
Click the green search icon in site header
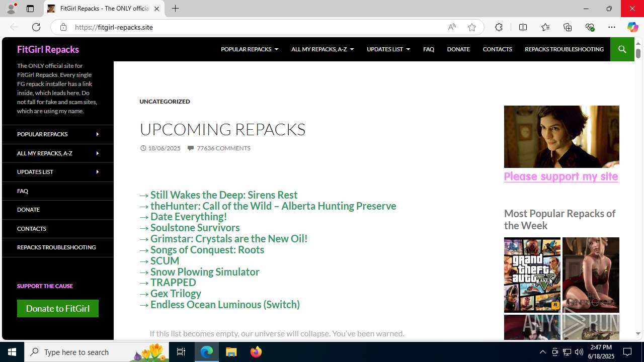pyautogui.click(x=622, y=49)
